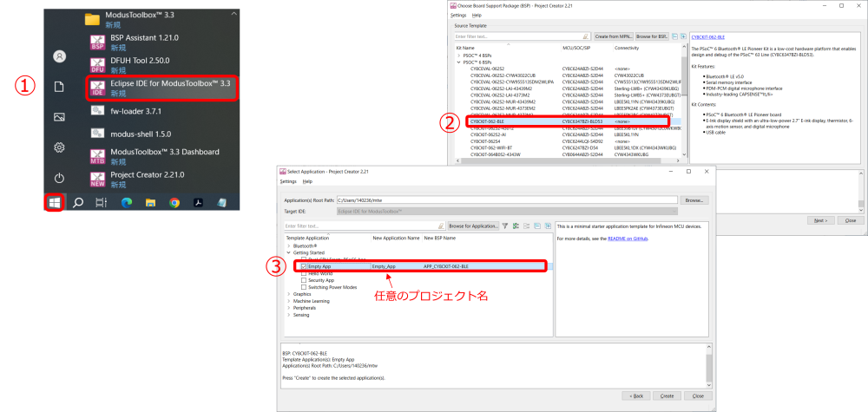This screenshot has height=412, width=868.
Task: Click the select-all checked items icon
Action: pyautogui.click(x=516, y=226)
